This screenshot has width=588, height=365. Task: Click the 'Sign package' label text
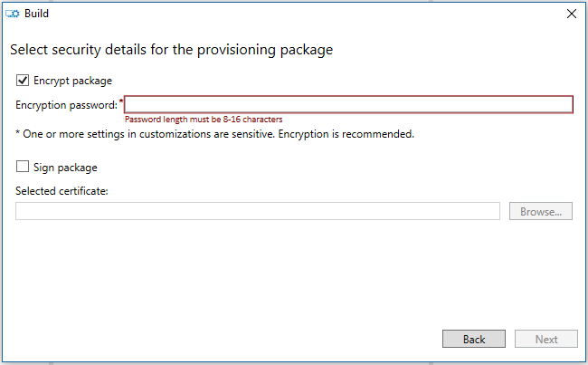pos(65,168)
